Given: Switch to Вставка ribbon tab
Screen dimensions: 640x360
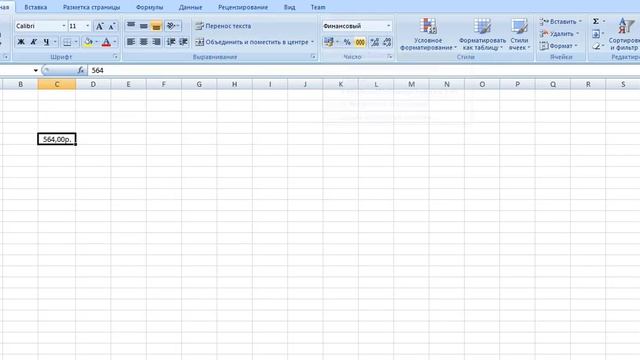Looking at the screenshot, I should (36, 7).
